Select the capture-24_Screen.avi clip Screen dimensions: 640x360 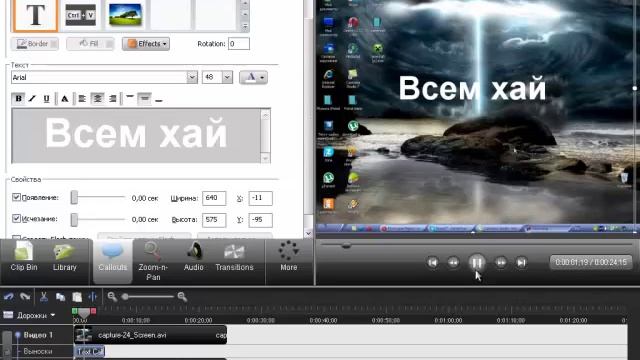pyautogui.click(x=150, y=335)
